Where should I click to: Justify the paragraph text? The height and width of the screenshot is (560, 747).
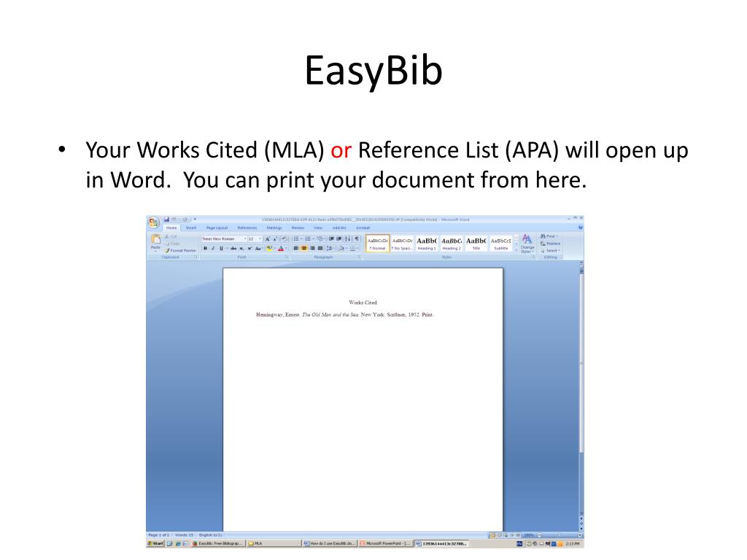click(x=320, y=248)
